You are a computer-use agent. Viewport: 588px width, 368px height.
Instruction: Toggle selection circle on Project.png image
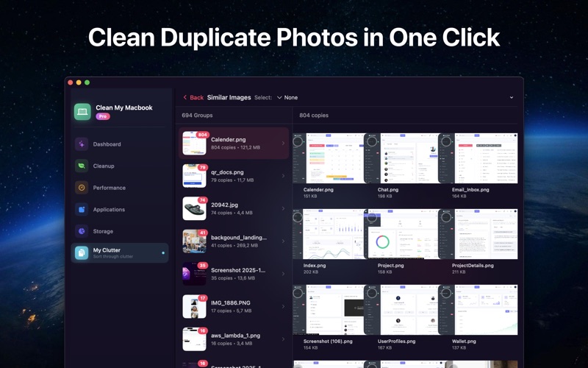372,217
